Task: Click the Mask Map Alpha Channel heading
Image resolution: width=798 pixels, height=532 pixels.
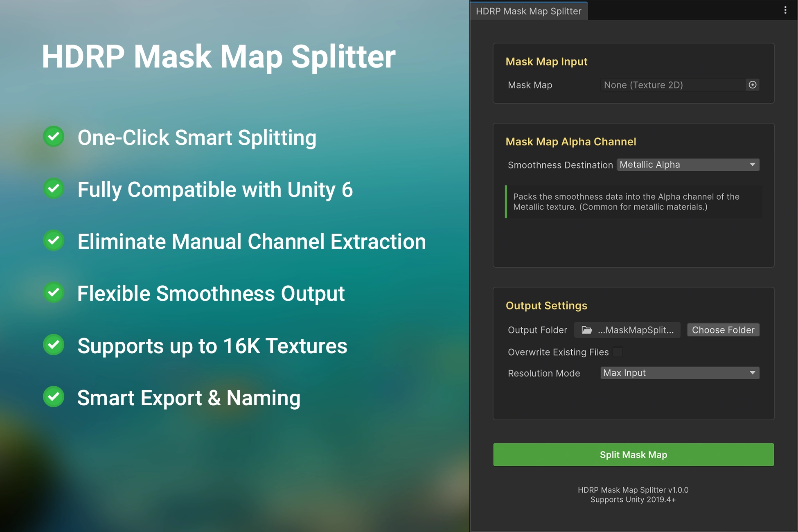Action: 570,142
